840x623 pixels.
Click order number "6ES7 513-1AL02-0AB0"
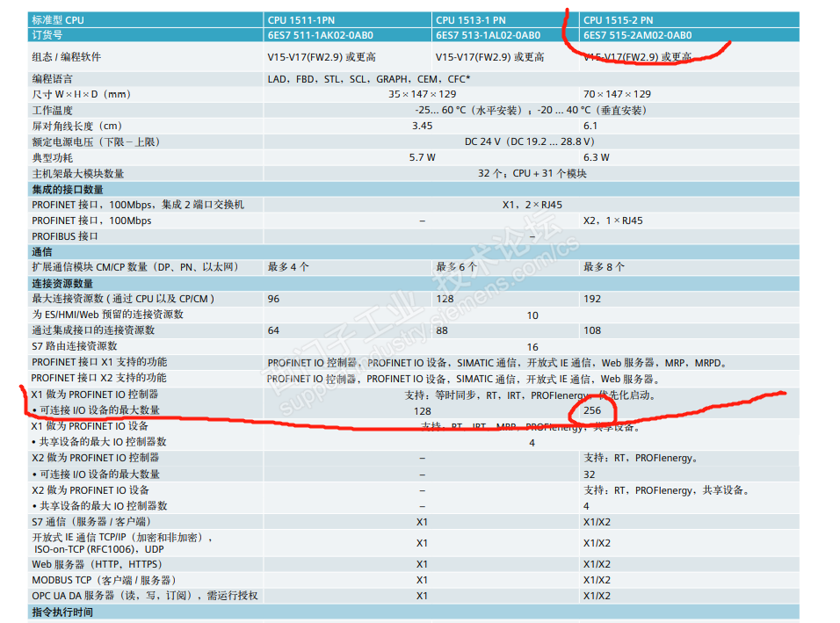[488, 35]
